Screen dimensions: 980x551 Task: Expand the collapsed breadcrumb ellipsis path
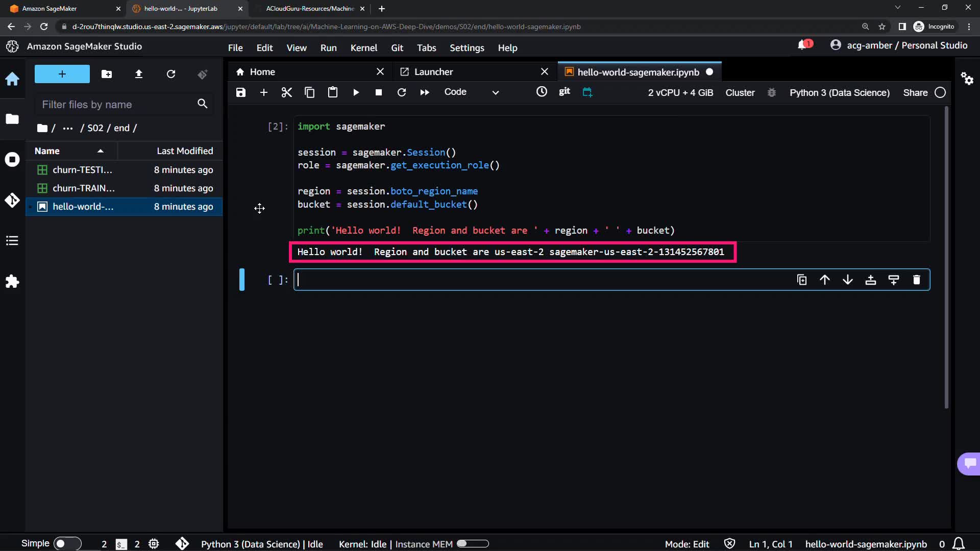[x=67, y=128]
